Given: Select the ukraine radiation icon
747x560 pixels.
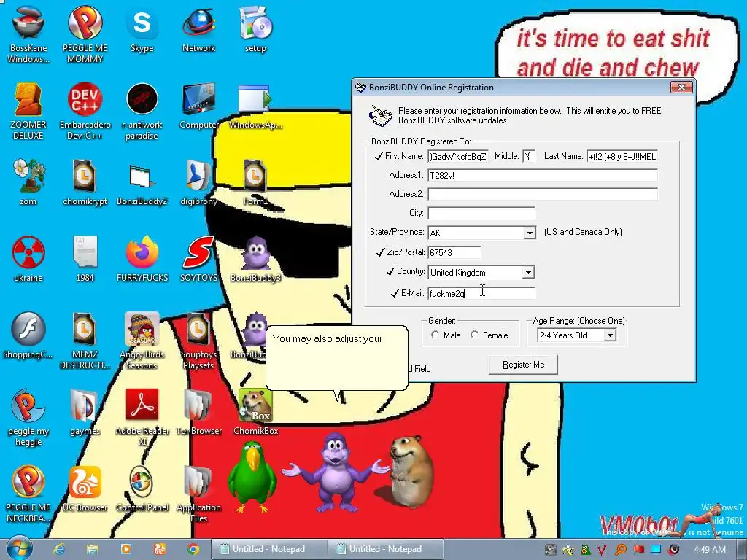Looking at the screenshot, I should tap(28, 259).
